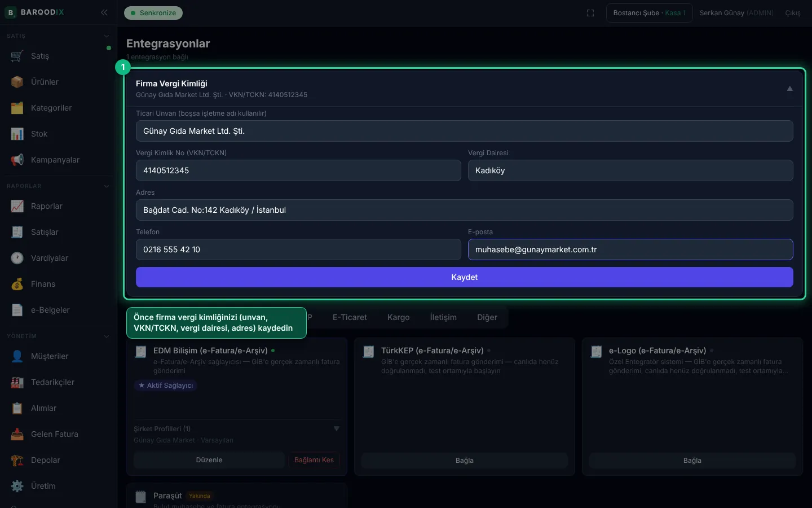Viewport: 812px width, 508px height.
Task: Switch to the Kargo tab
Action: point(399,317)
